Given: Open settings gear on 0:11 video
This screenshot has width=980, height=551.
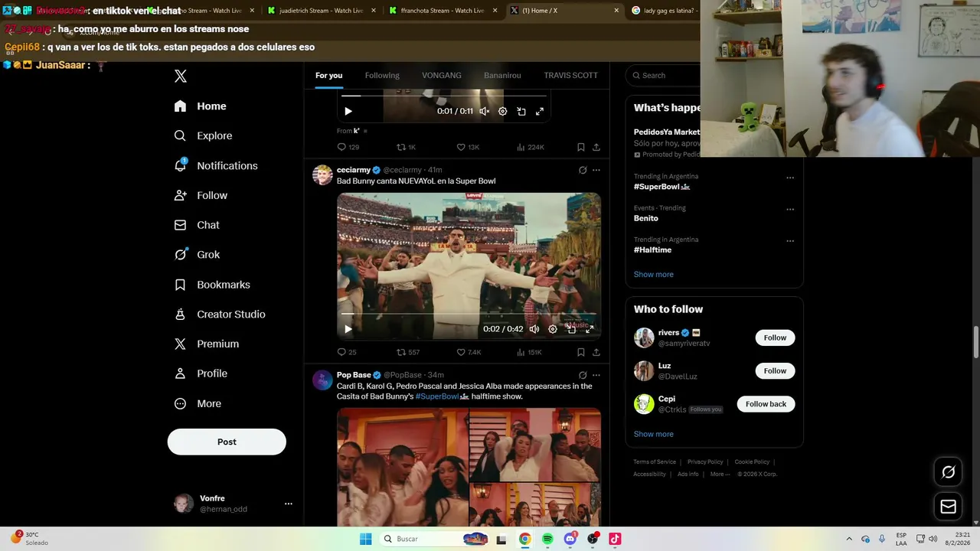Looking at the screenshot, I should click(x=503, y=111).
